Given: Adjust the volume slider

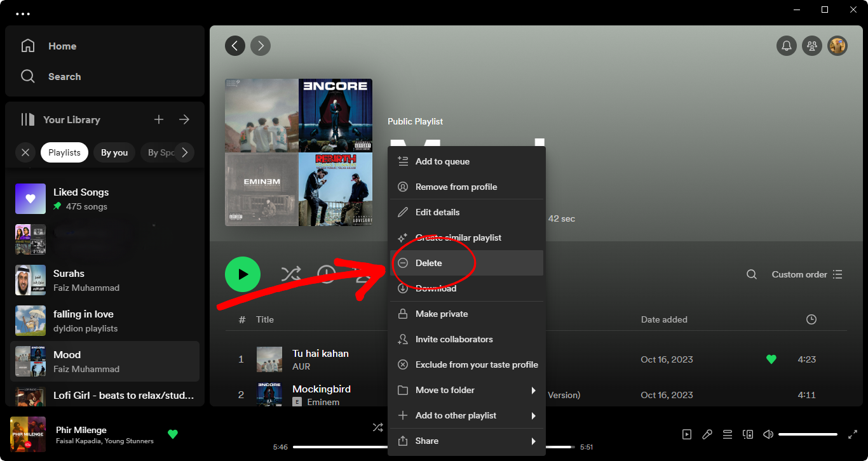Looking at the screenshot, I should tap(808, 434).
